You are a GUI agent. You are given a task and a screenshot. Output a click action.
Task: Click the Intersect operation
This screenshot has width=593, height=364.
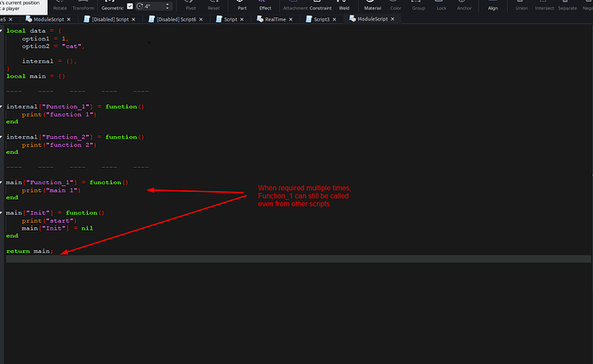coord(544,5)
